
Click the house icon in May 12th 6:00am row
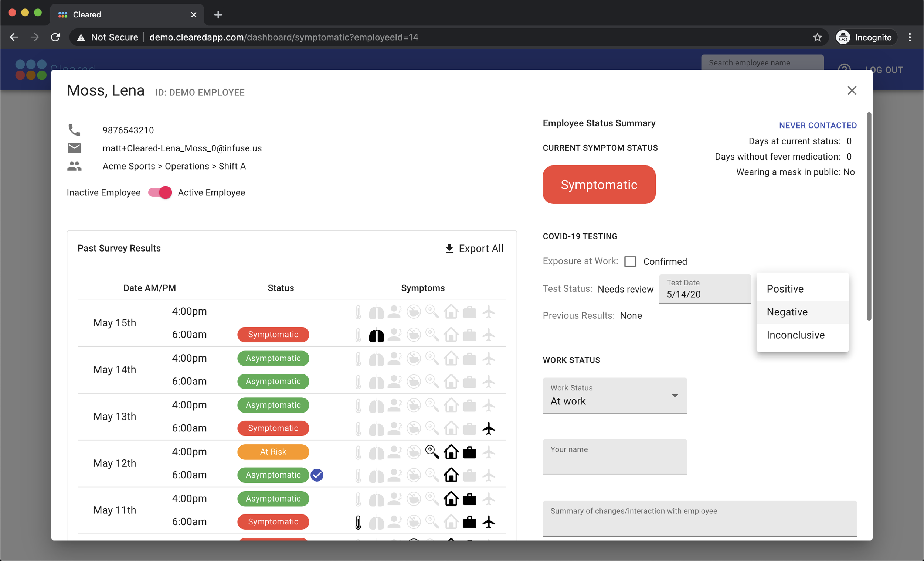click(x=451, y=475)
